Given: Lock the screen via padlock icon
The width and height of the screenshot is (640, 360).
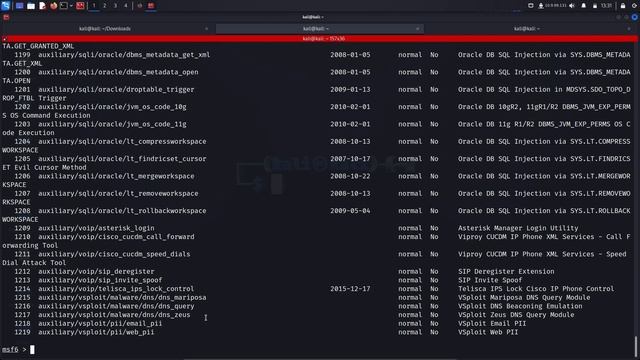Looking at the screenshot, I should [x=623, y=6].
